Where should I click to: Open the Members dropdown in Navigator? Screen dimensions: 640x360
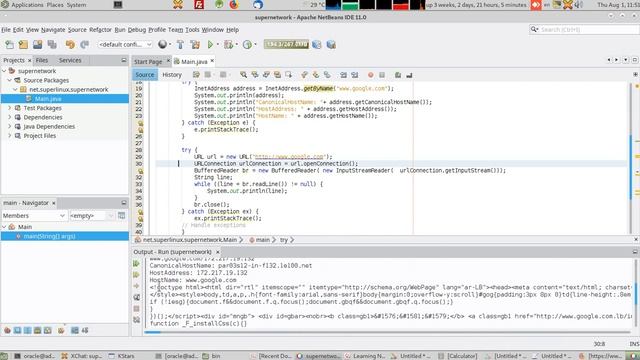[34, 216]
